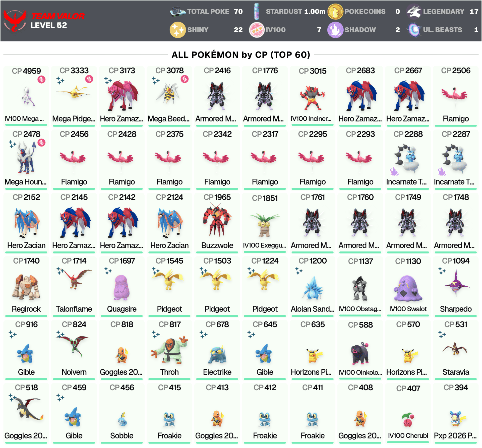Image resolution: width=482 pixels, height=448 pixels.
Task: Select the IV100 Oinkologne CP 588 card
Action: pyautogui.click(x=360, y=350)
